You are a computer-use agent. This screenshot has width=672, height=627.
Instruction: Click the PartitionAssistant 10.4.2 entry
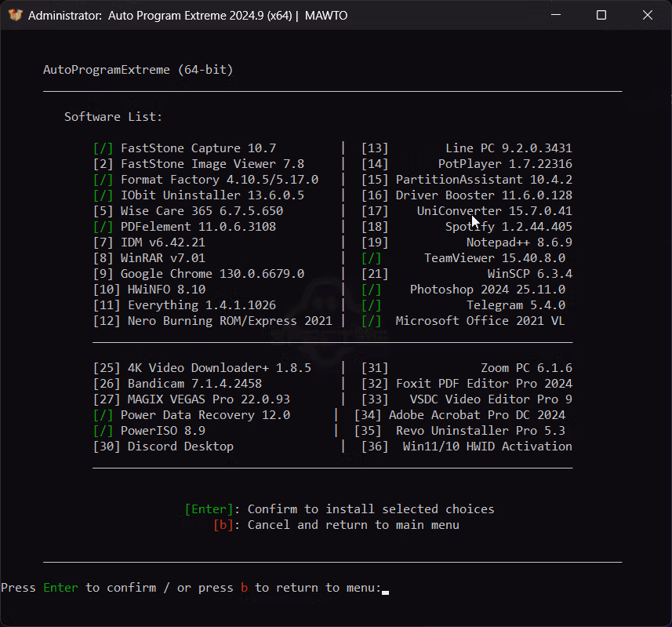(x=467, y=180)
